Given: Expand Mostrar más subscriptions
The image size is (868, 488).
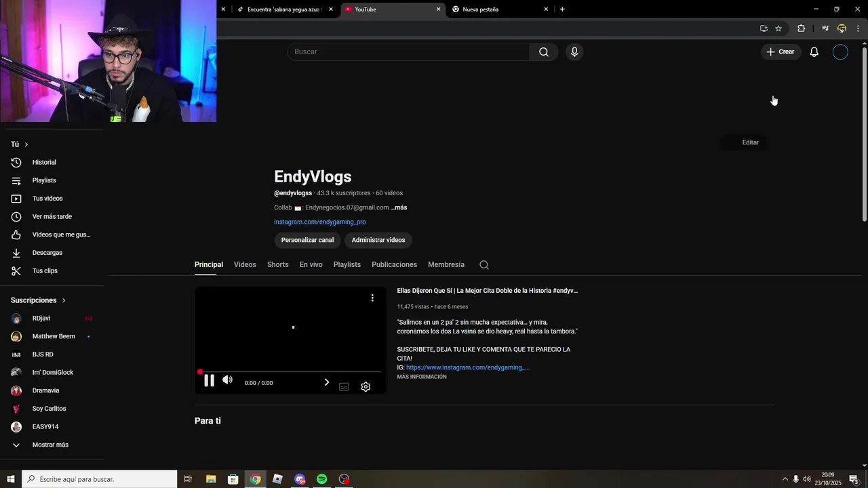Looking at the screenshot, I should tap(52, 445).
